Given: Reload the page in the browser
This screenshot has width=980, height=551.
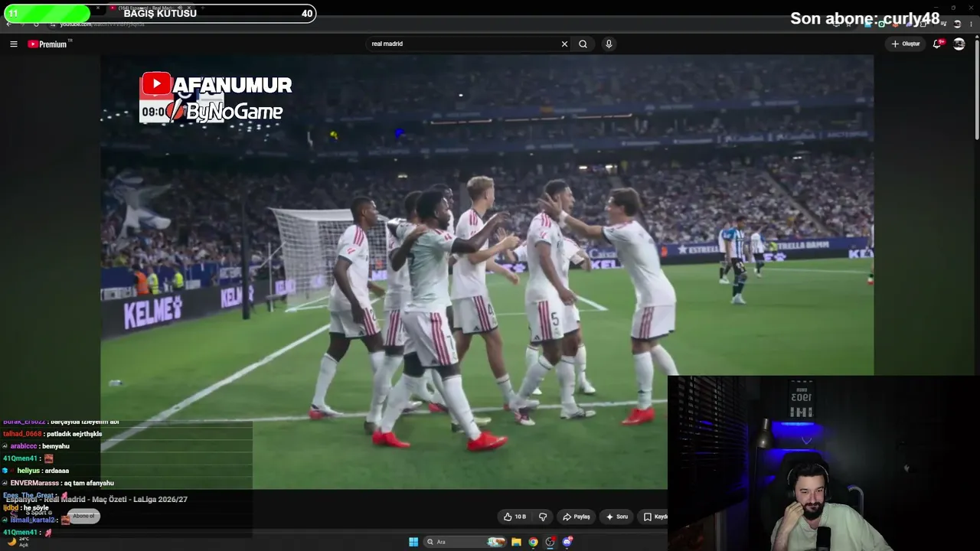Looking at the screenshot, I should coord(36,24).
